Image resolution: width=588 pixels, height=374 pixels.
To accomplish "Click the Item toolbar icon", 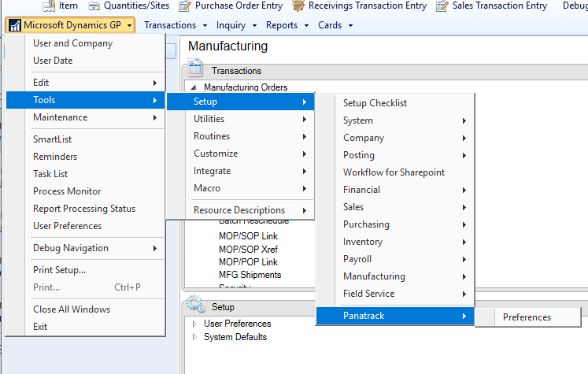I will [x=49, y=6].
